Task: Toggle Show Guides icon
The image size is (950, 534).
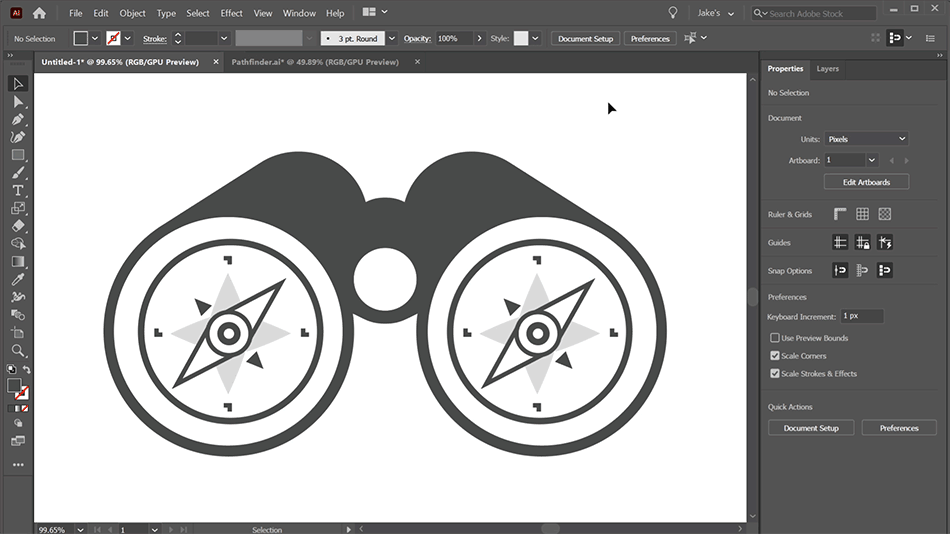Action: [x=840, y=242]
